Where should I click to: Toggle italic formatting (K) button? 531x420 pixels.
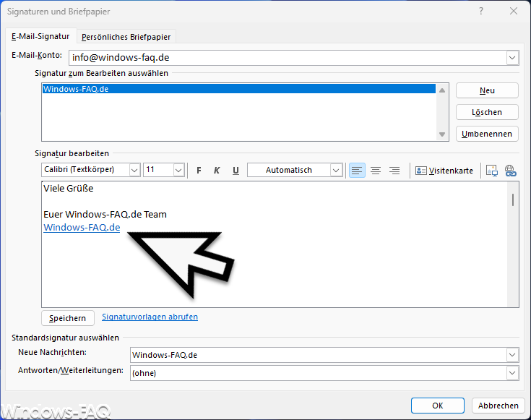(217, 170)
